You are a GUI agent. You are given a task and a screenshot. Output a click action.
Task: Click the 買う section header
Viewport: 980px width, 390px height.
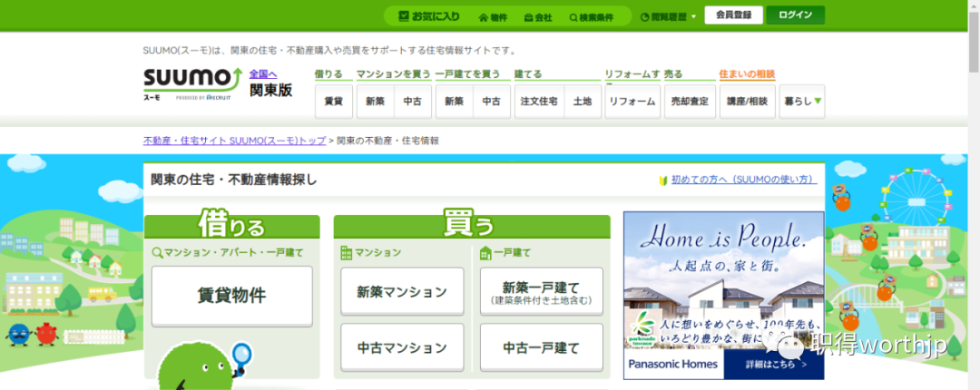472,224
